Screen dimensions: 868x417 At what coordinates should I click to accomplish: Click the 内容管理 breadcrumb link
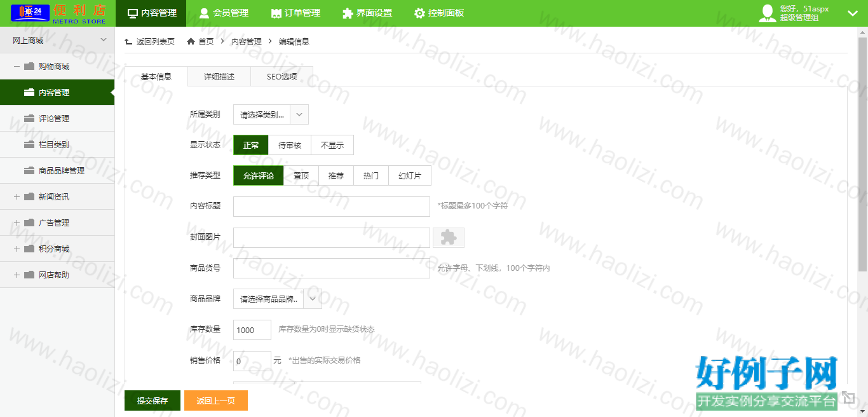[x=246, y=41]
